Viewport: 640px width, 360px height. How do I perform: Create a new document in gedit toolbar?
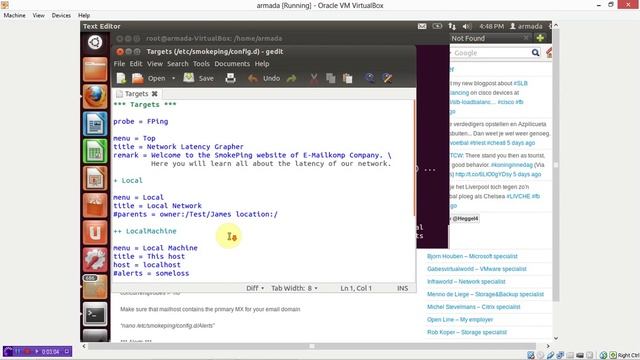click(x=121, y=78)
